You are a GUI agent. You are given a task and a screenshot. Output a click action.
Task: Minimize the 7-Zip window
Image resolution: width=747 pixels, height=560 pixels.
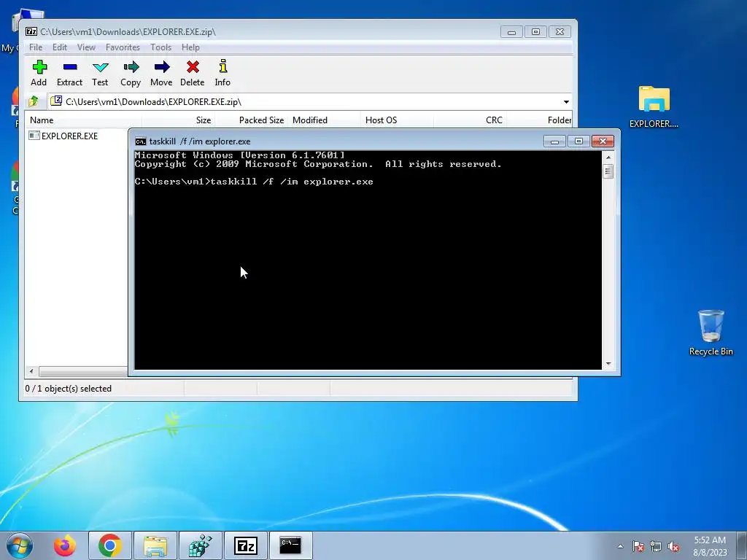click(x=511, y=32)
